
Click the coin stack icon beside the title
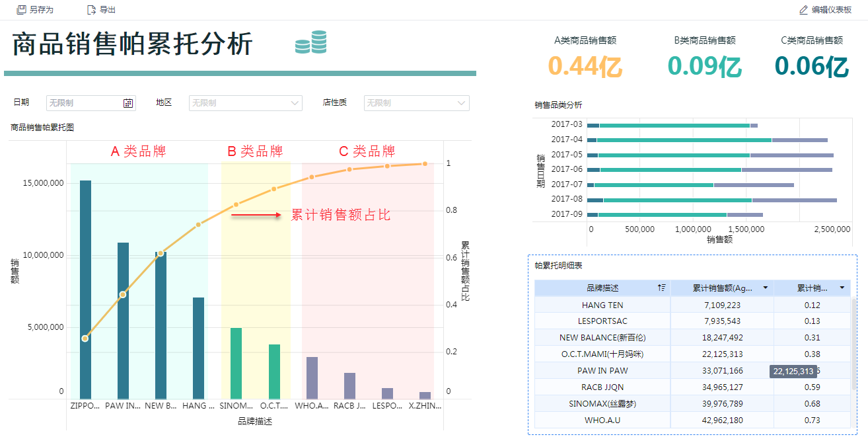311,42
